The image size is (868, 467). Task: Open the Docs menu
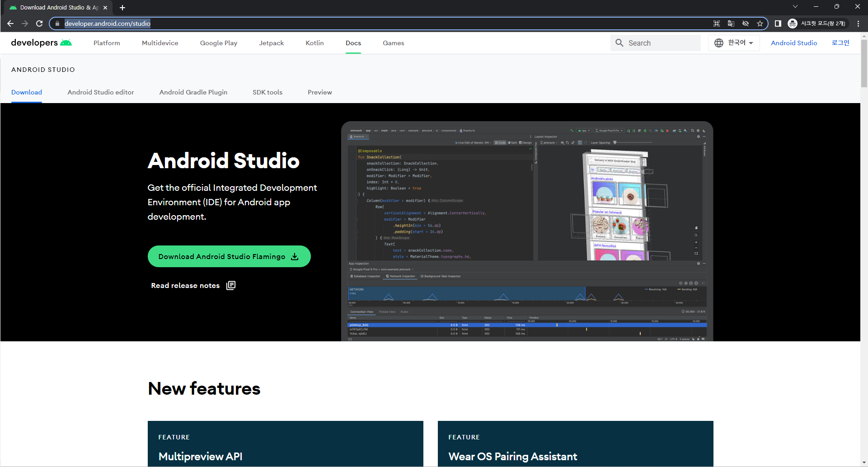[x=353, y=43]
